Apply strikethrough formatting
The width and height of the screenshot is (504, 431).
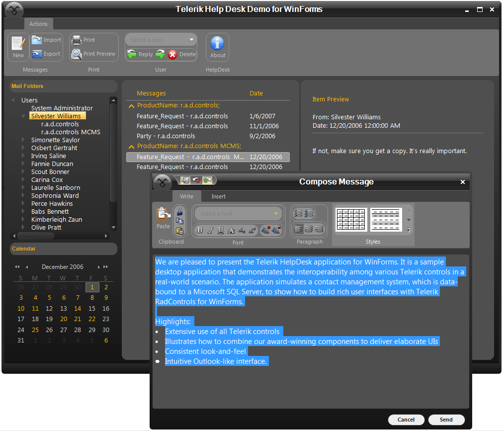(231, 230)
